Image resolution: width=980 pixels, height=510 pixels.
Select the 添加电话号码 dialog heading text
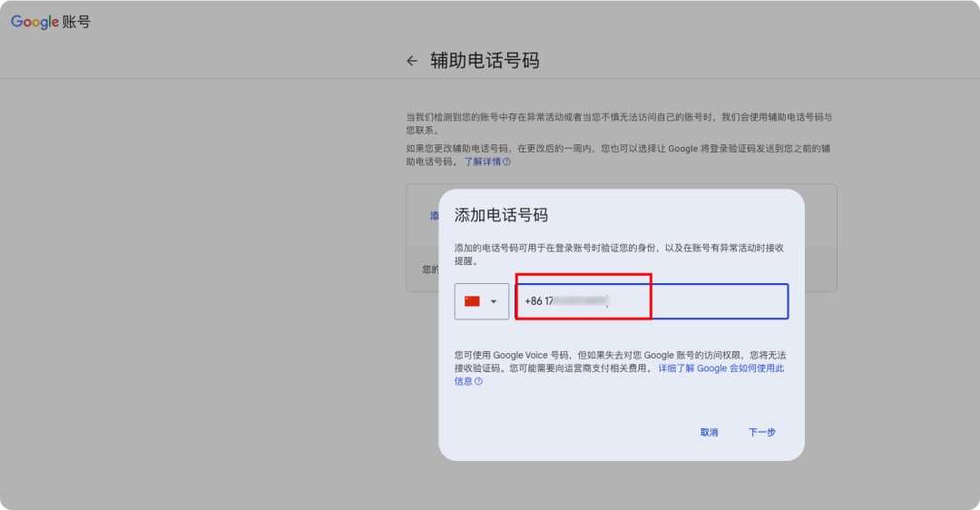pyautogui.click(x=501, y=215)
